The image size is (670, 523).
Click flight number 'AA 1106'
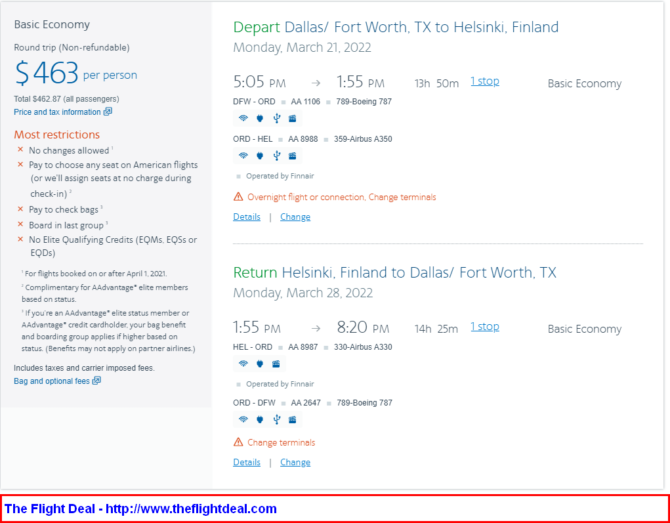coord(305,102)
